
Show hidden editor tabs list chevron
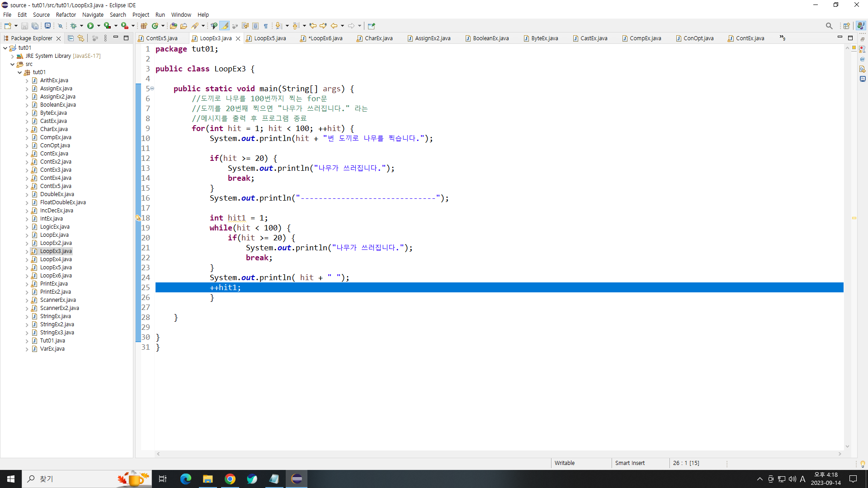782,38
